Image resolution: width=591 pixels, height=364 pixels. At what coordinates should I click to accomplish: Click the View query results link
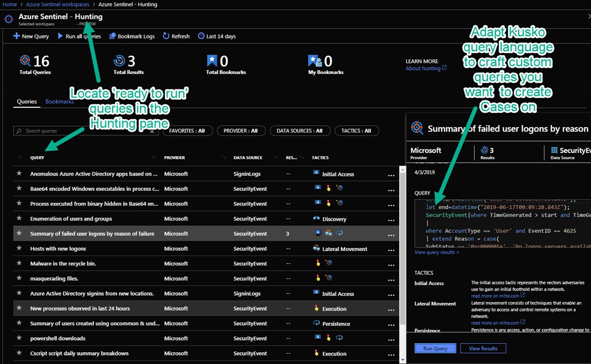click(x=437, y=252)
